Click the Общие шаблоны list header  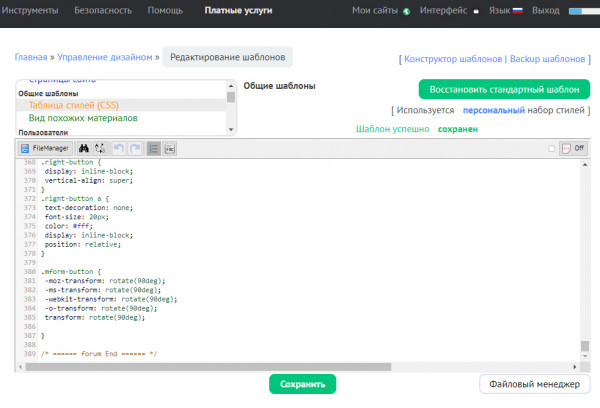pyautogui.click(x=48, y=93)
